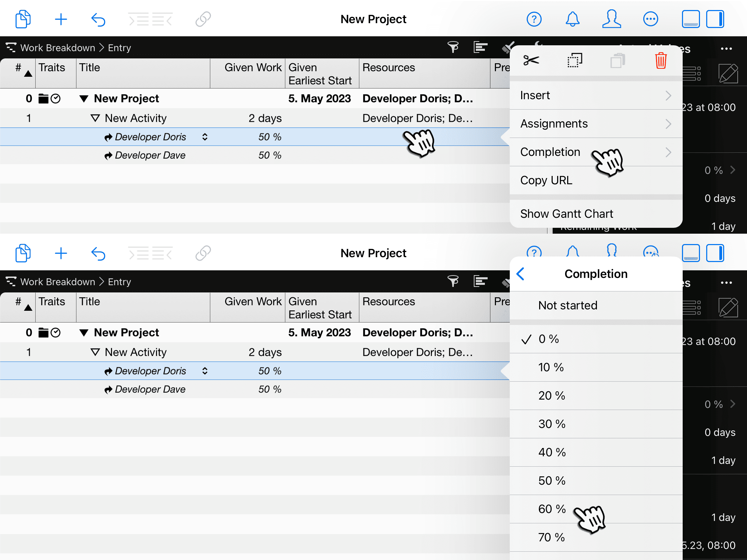Screen dimensions: 747x560
Task: Collapse the top New Project disclosure triangle
Action: click(84, 99)
